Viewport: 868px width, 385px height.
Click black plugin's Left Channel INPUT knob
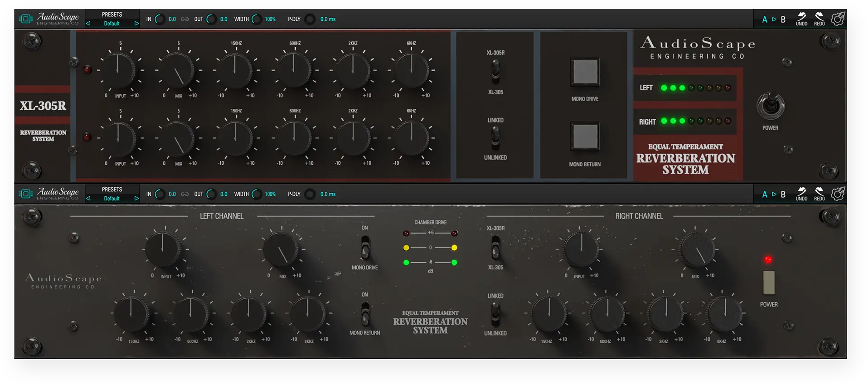tap(163, 249)
